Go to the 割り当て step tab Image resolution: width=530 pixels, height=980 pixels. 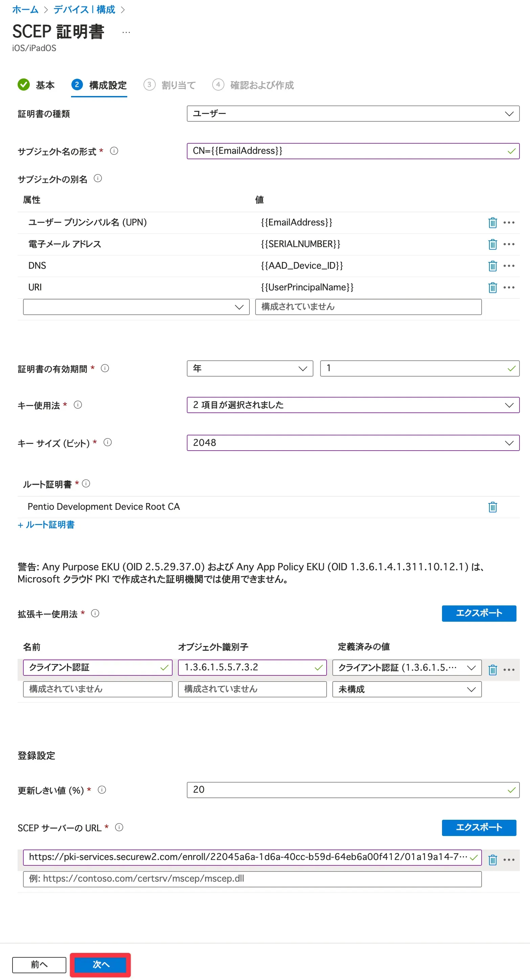point(170,85)
